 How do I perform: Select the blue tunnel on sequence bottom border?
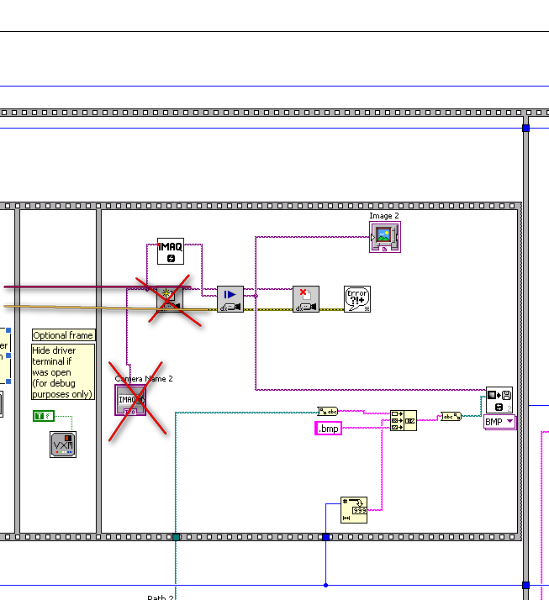(326, 537)
